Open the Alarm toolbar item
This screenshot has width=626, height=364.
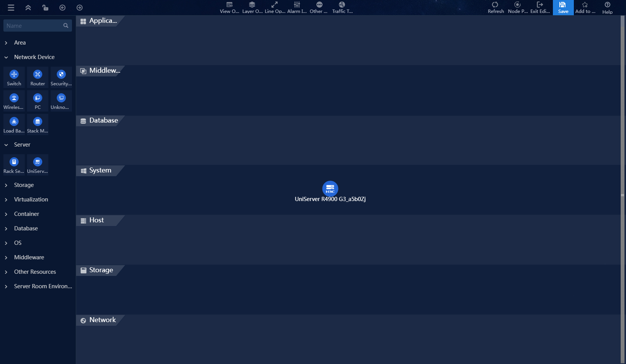pyautogui.click(x=297, y=8)
